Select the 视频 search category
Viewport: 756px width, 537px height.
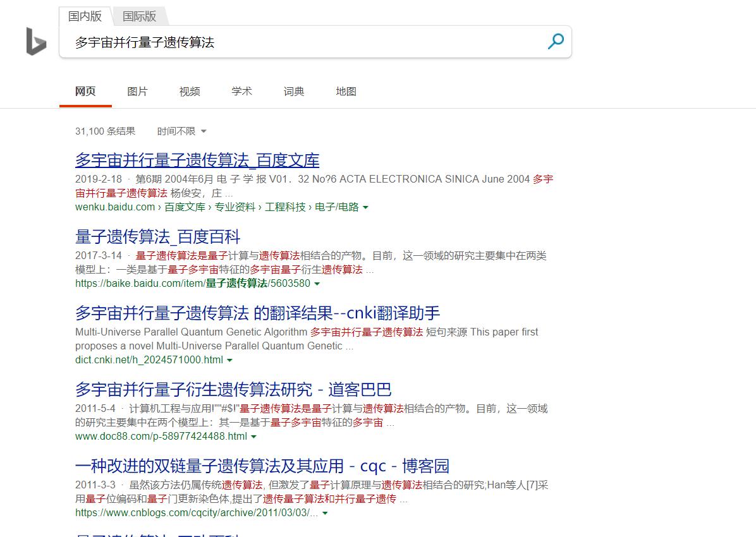pos(189,91)
